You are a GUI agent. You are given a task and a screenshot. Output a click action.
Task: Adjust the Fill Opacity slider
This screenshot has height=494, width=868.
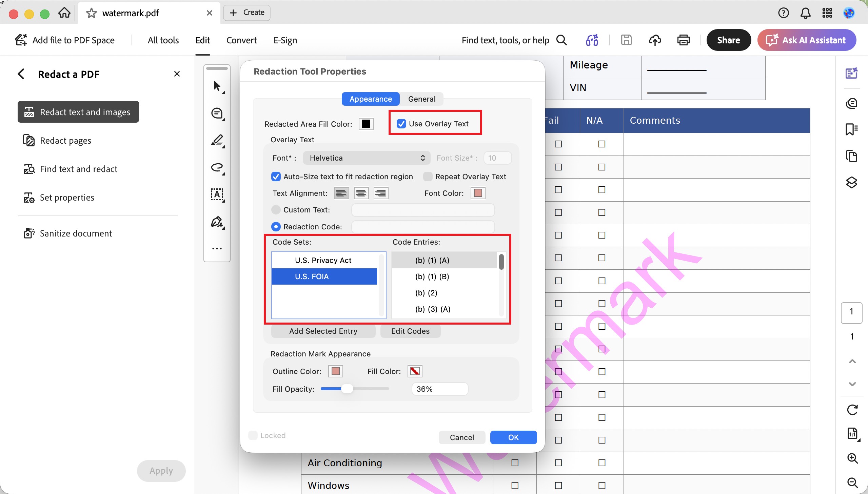pos(347,389)
